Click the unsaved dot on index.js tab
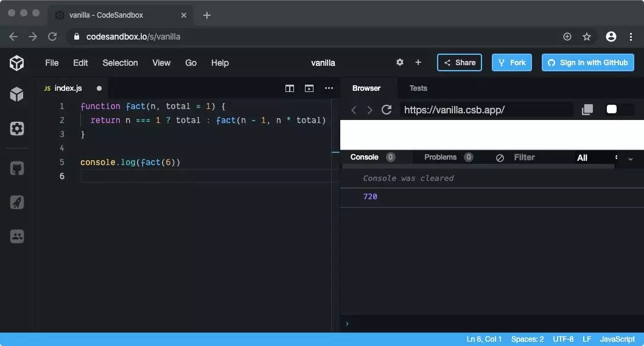The width and height of the screenshot is (644, 346). click(x=99, y=88)
